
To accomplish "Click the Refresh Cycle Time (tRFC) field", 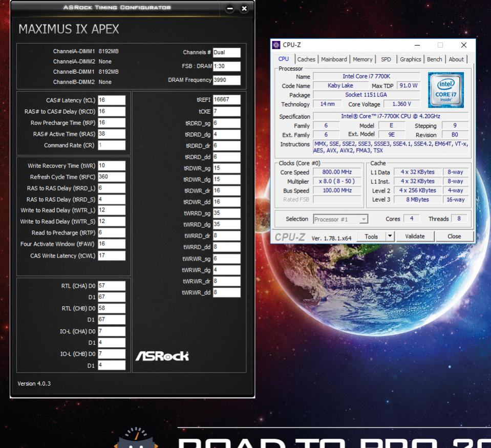I will pyautogui.click(x=112, y=177).
